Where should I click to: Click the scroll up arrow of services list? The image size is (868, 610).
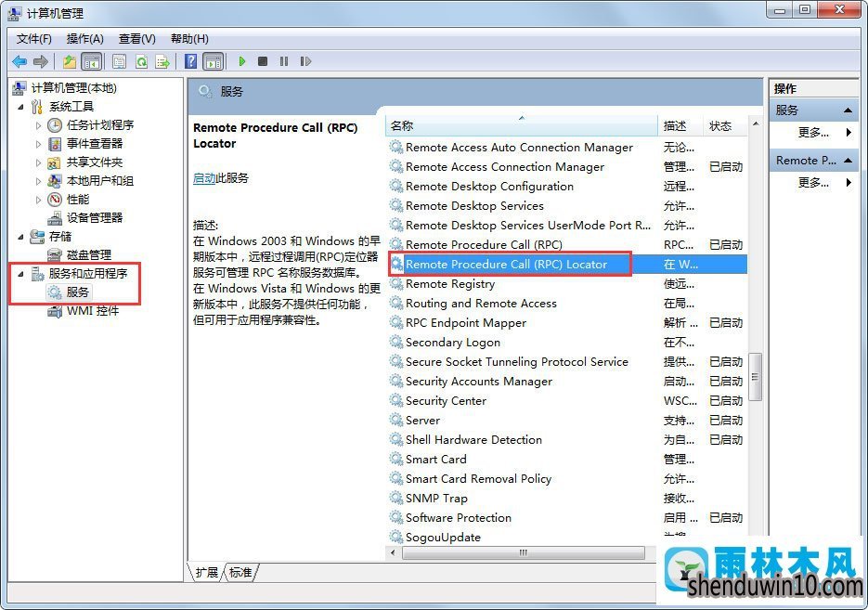pos(755,124)
